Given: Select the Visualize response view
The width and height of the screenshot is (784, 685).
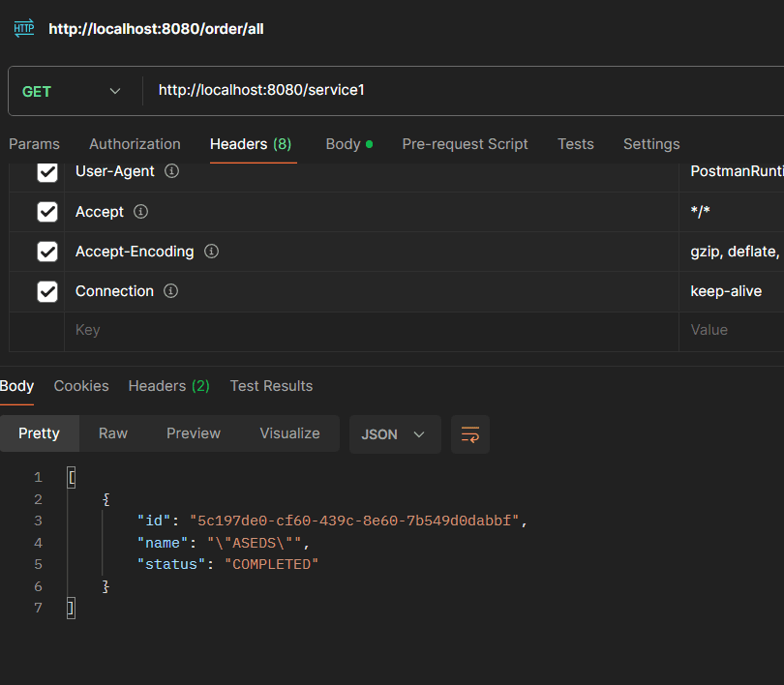Looking at the screenshot, I should 289,433.
